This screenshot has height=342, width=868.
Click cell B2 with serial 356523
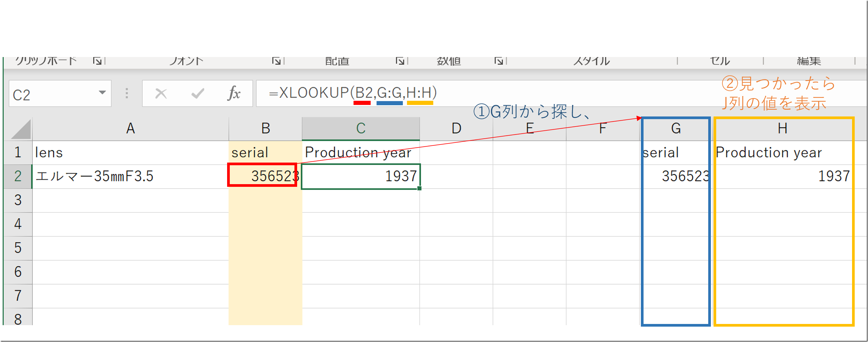pyautogui.click(x=266, y=176)
